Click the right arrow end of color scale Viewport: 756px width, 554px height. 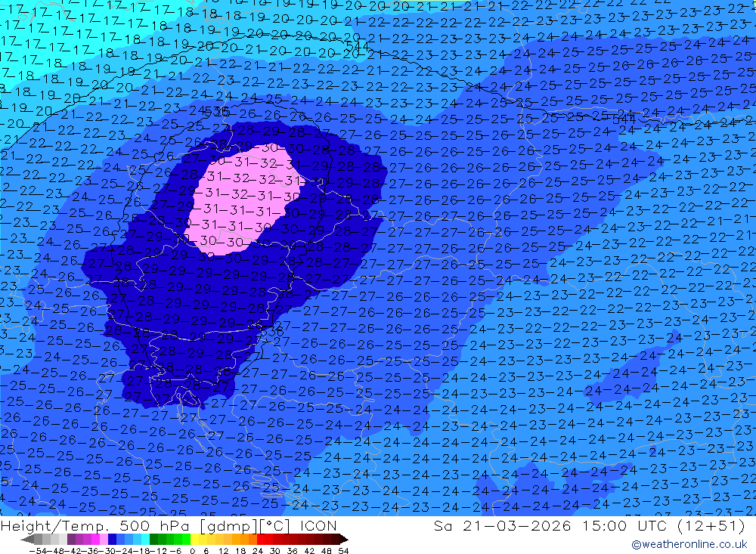[344, 540]
